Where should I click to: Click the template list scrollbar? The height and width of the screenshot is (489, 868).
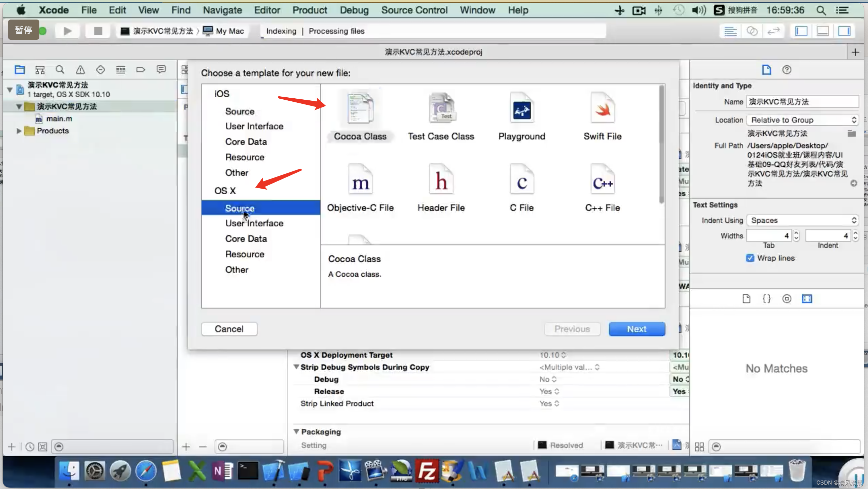[661, 145]
